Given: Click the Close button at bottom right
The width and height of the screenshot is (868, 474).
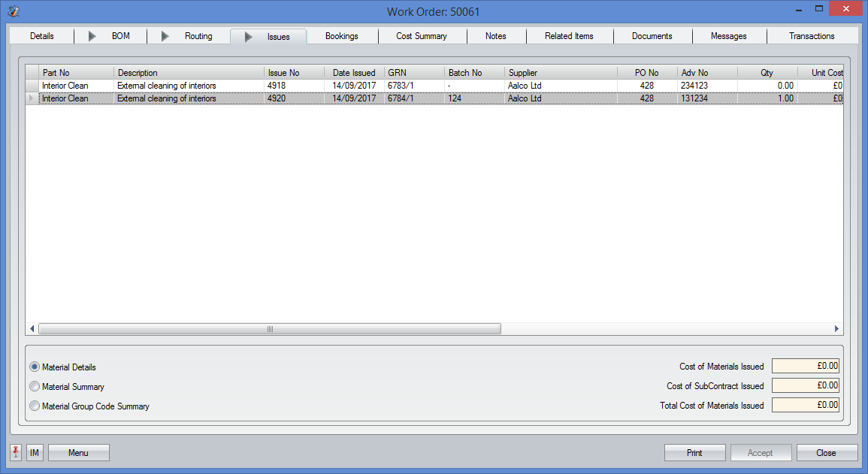Looking at the screenshot, I should coord(827,452).
